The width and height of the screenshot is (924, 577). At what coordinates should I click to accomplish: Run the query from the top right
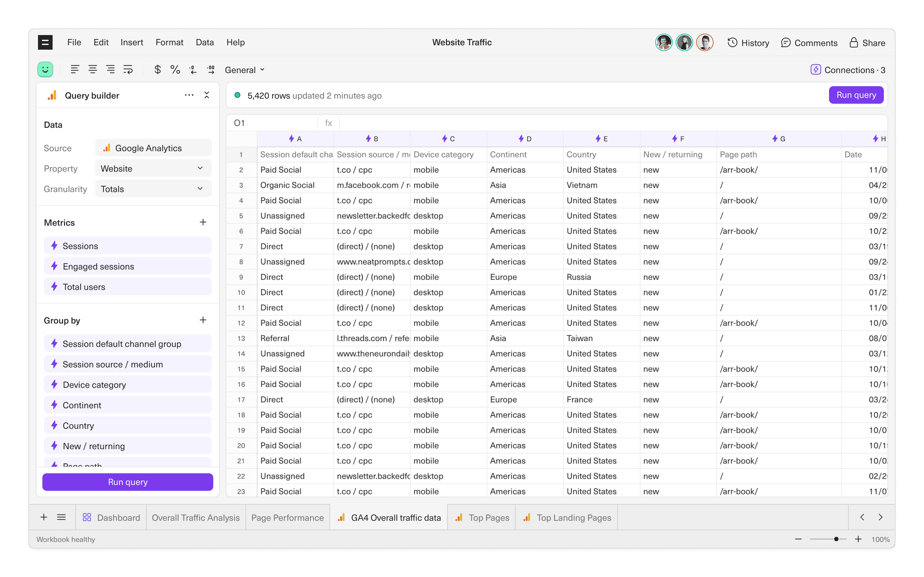(856, 95)
